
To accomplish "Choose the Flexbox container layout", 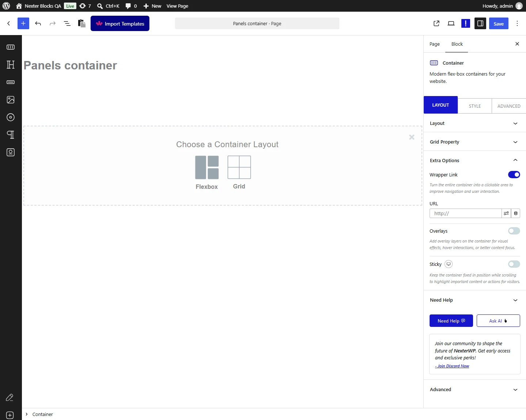I will 207,172.
